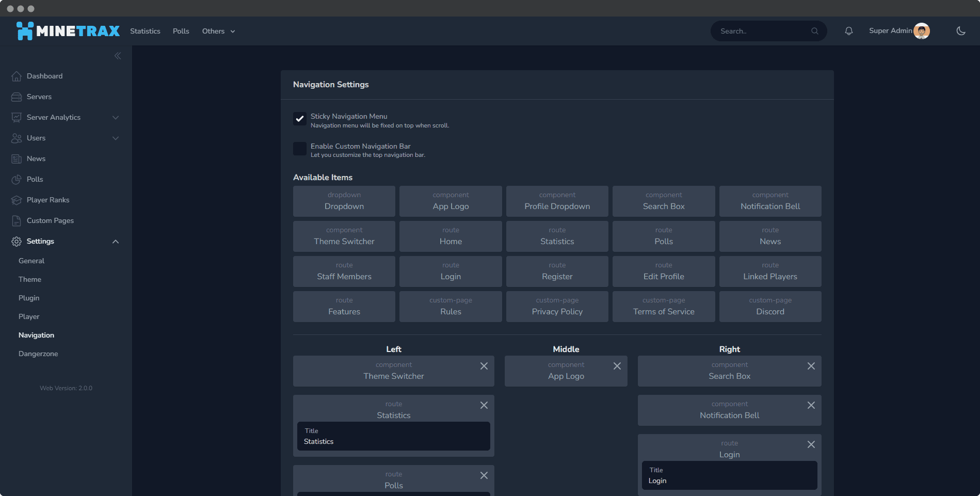Click the MineTrax logo

pyautogui.click(x=68, y=31)
